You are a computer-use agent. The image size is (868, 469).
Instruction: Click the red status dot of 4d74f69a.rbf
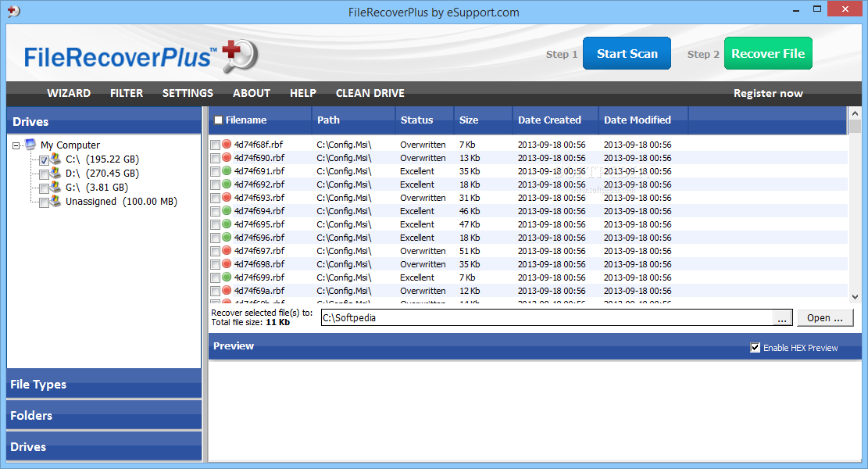pyautogui.click(x=227, y=290)
